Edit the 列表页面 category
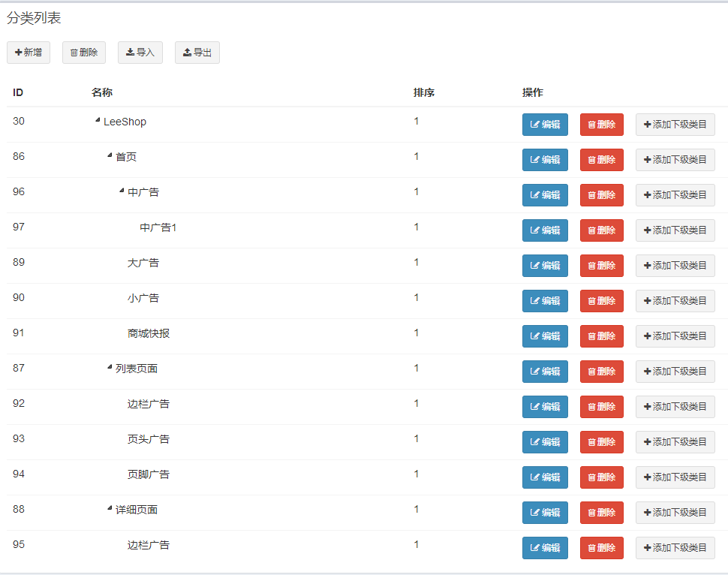This screenshot has width=728, height=575. click(545, 372)
